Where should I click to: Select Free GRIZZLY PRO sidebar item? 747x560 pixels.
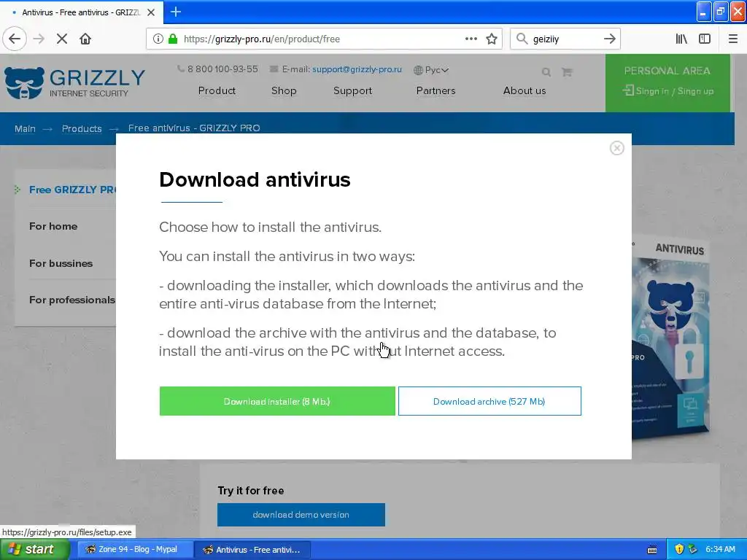pos(71,190)
